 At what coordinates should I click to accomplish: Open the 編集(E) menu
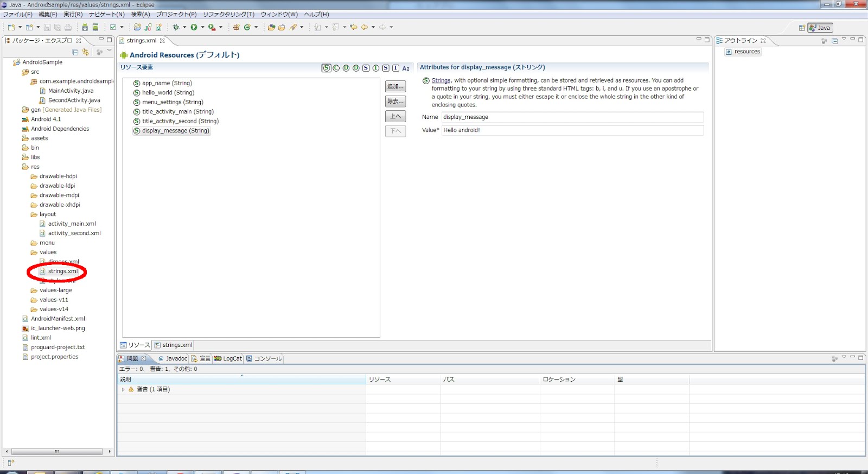[x=48, y=15]
